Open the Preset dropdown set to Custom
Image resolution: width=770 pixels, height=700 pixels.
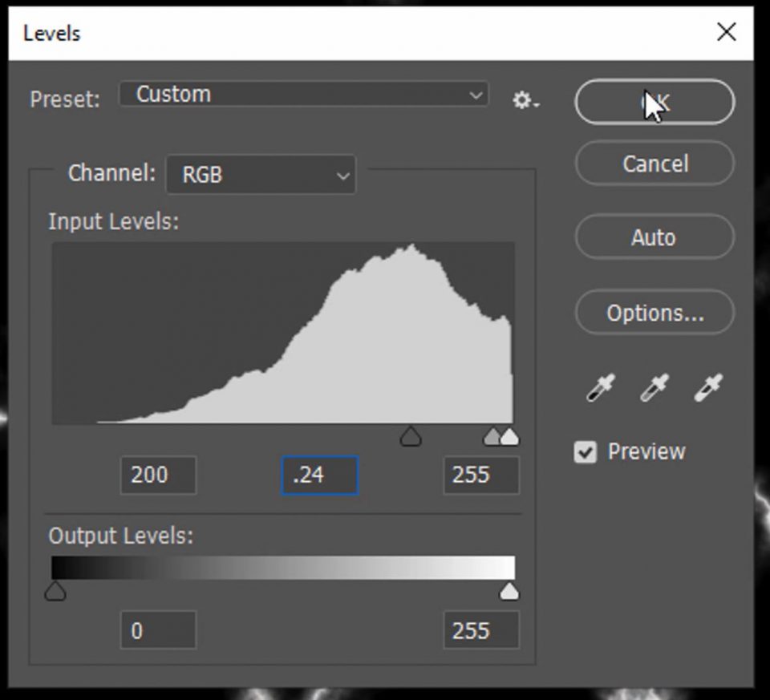303,95
